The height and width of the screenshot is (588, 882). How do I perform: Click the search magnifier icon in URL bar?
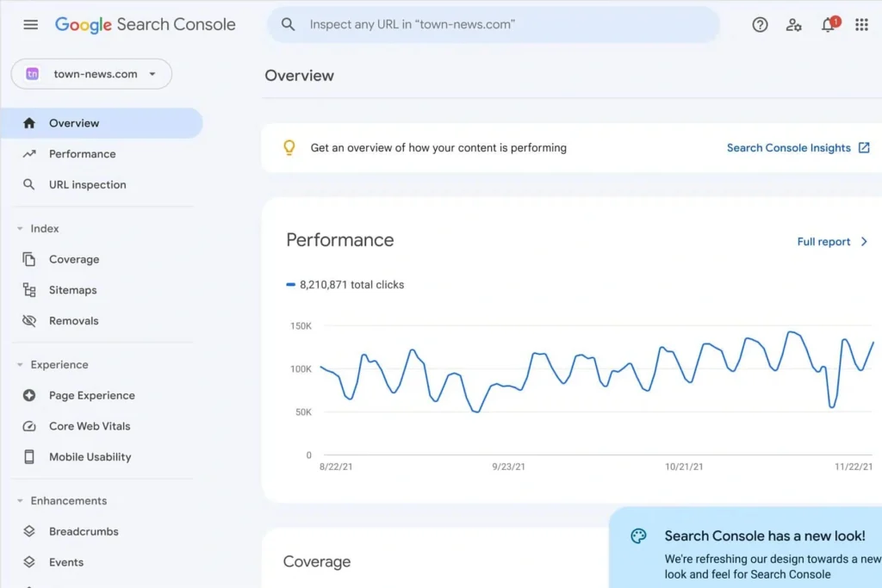pos(288,25)
